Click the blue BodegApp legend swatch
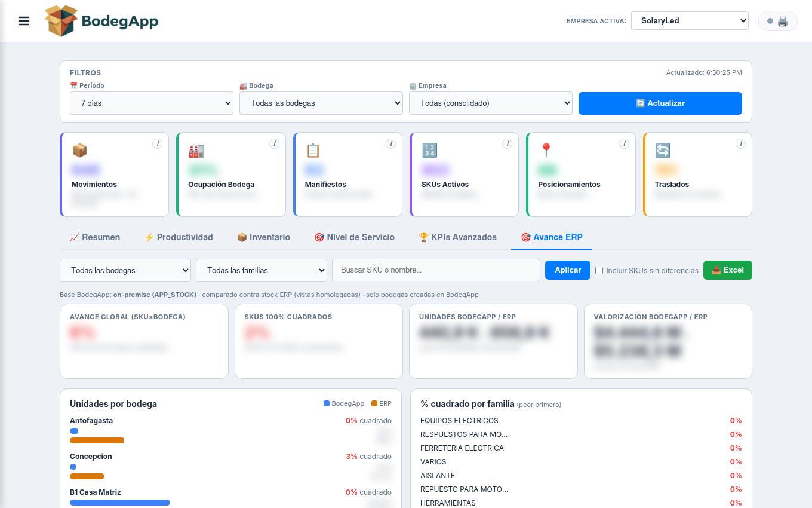Image resolution: width=812 pixels, height=508 pixels. point(327,403)
